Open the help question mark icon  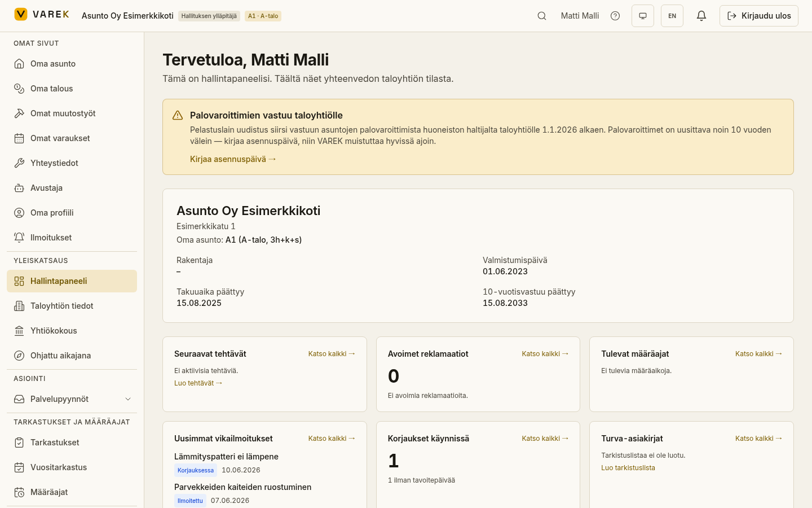tap(615, 16)
